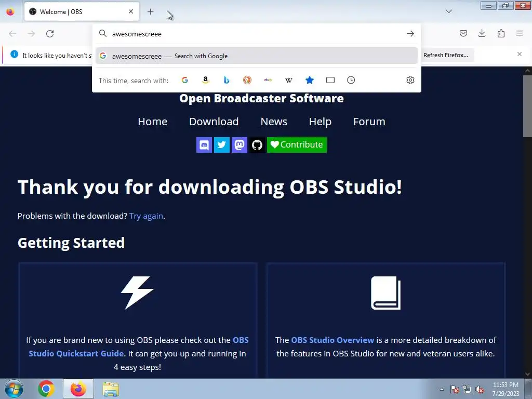Reload the current page
The image size is (532, 399).
[50, 34]
